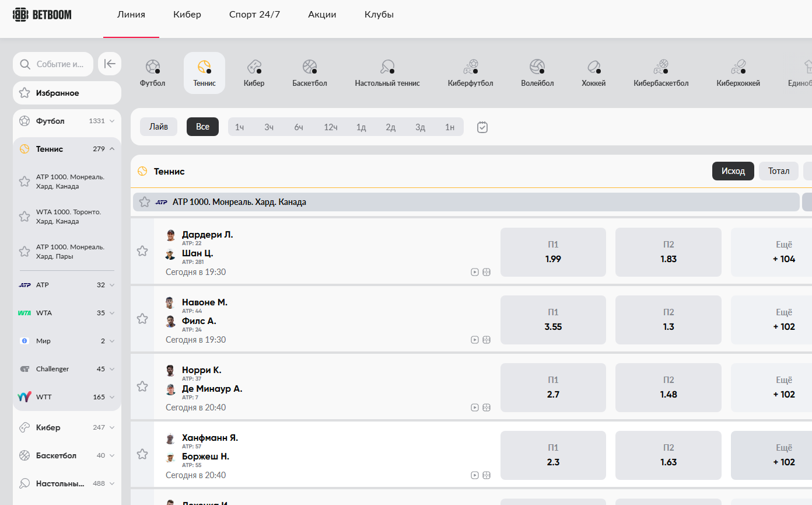Open Ещё +104 markets for Дардери match

771,252
